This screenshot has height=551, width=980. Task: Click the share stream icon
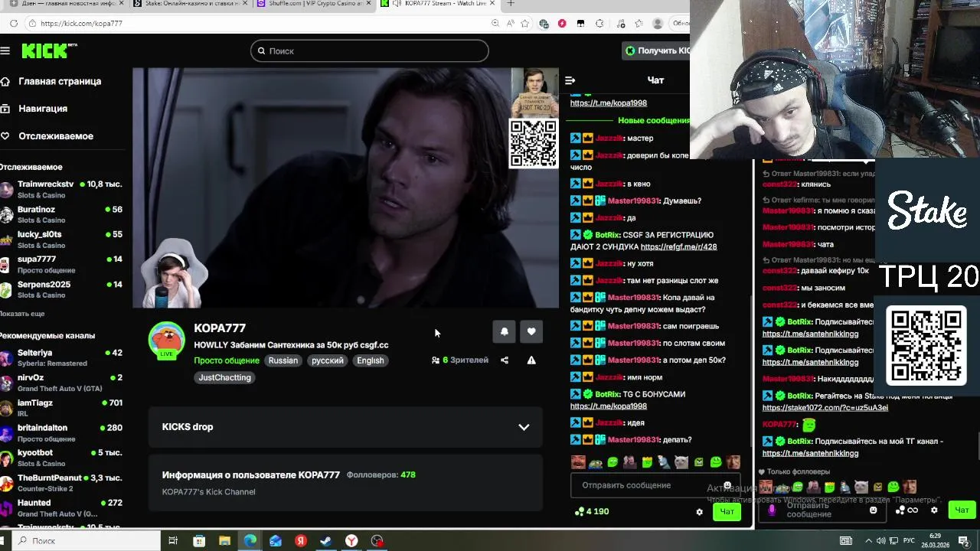point(504,360)
